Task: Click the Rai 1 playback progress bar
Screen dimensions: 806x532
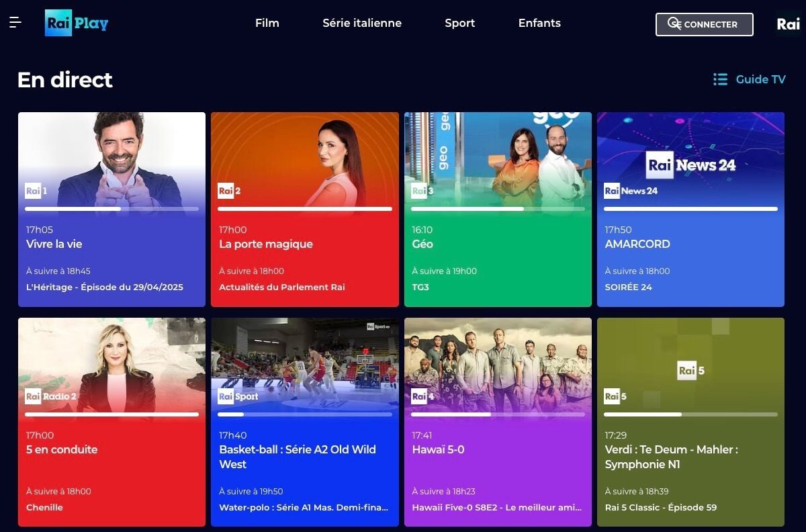Action: coord(111,209)
